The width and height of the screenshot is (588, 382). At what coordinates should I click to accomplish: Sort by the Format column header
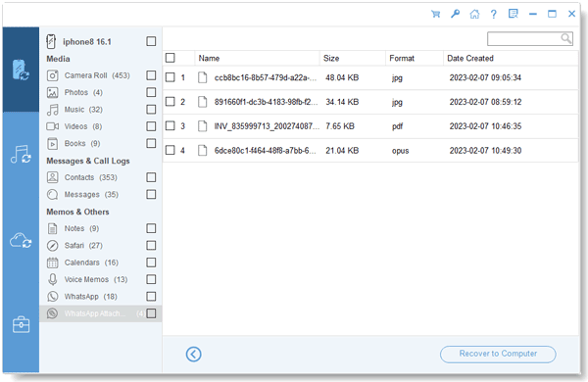click(x=415, y=59)
